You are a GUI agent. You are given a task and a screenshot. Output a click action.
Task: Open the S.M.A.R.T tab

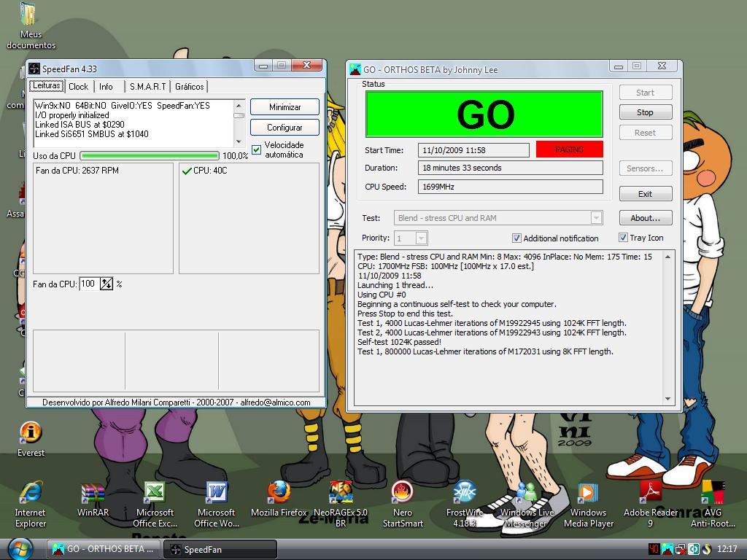tap(147, 87)
